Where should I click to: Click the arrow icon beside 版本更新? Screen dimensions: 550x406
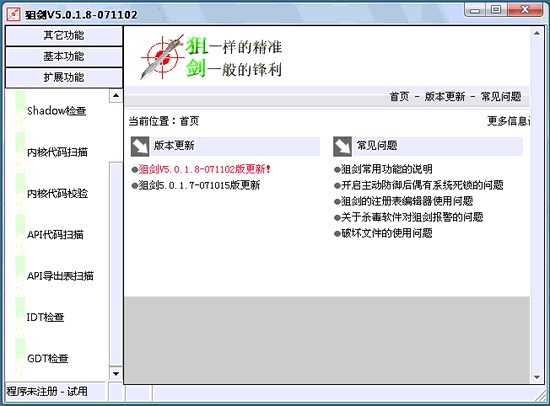click(140, 147)
